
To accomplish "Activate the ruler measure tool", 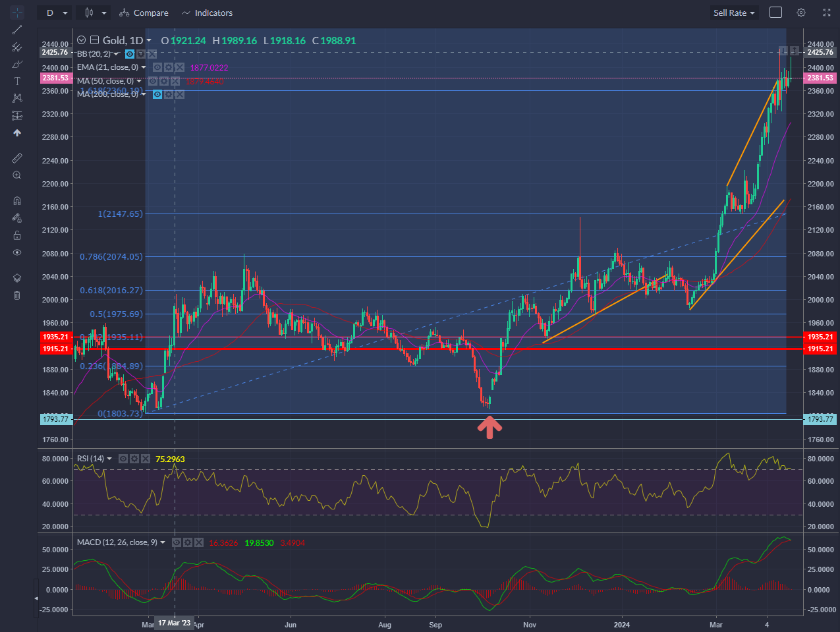I will click(x=17, y=158).
